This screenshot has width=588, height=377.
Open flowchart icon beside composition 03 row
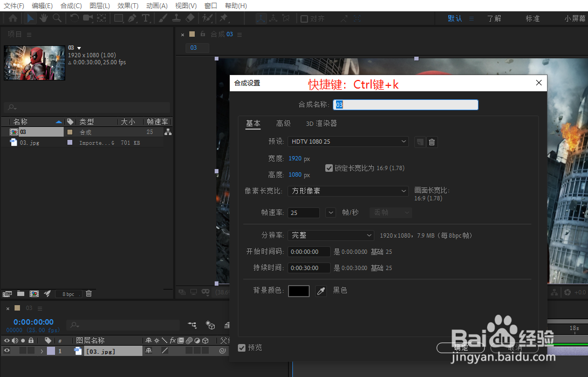click(x=168, y=132)
